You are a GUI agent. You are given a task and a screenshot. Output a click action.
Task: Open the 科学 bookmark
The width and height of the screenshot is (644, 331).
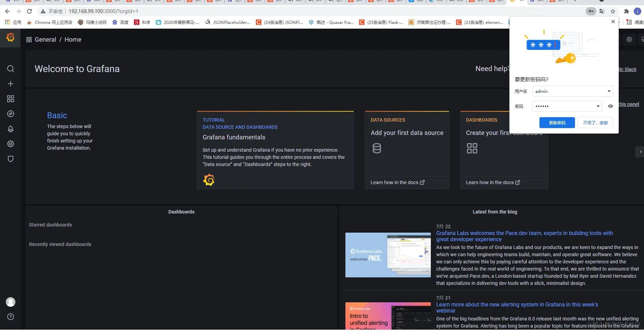(142, 22)
